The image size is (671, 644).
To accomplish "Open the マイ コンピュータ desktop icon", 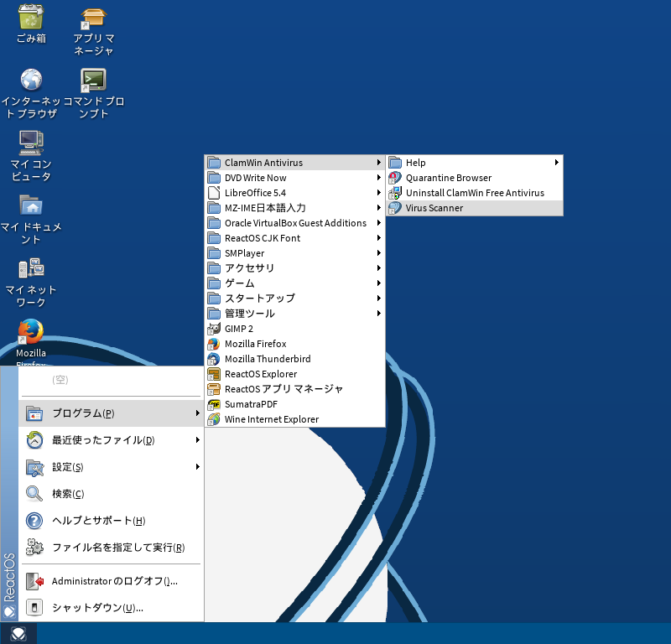I will [31, 143].
